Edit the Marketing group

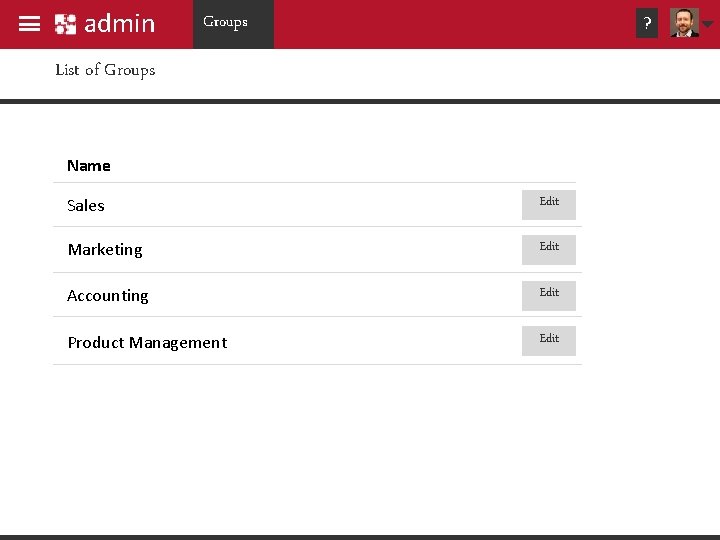(x=549, y=250)
